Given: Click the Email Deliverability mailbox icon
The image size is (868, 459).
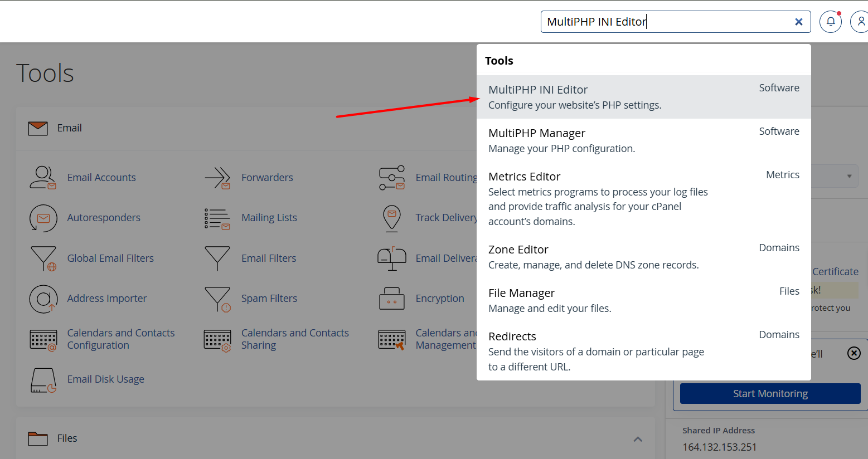Looking at the screenshot, I should [392, 258].
